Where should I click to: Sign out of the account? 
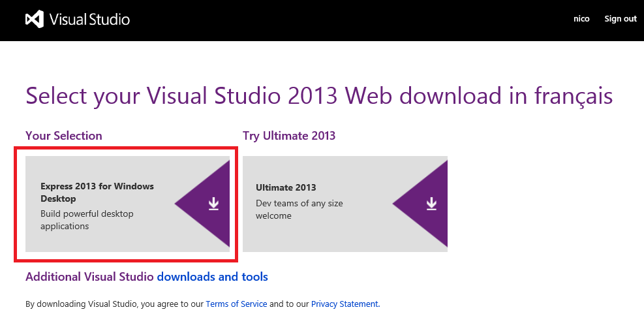[621, 19]
